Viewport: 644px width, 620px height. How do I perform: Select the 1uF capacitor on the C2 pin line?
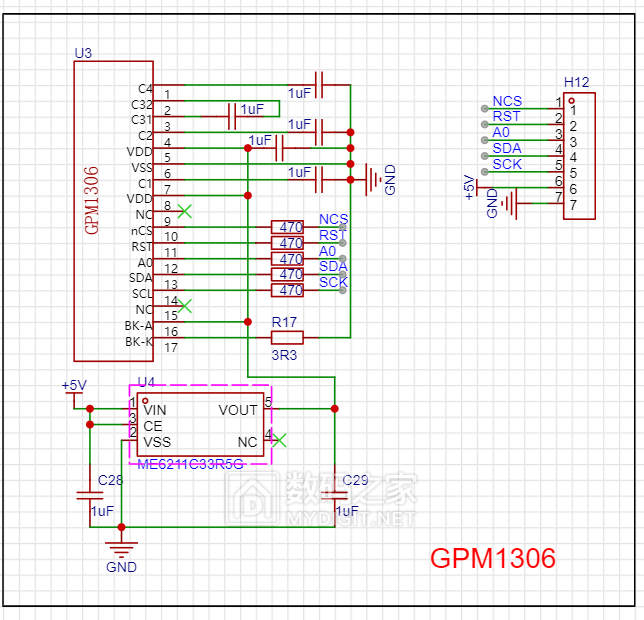click(x=319, y=132)
